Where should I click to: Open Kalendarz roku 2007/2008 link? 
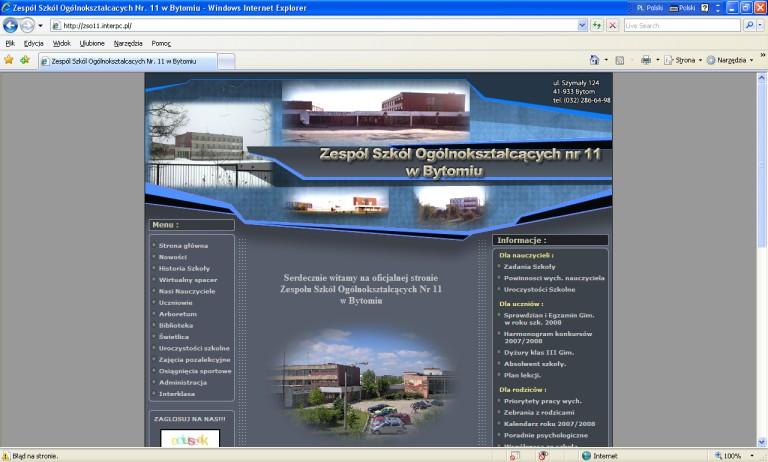coord(550,424)
